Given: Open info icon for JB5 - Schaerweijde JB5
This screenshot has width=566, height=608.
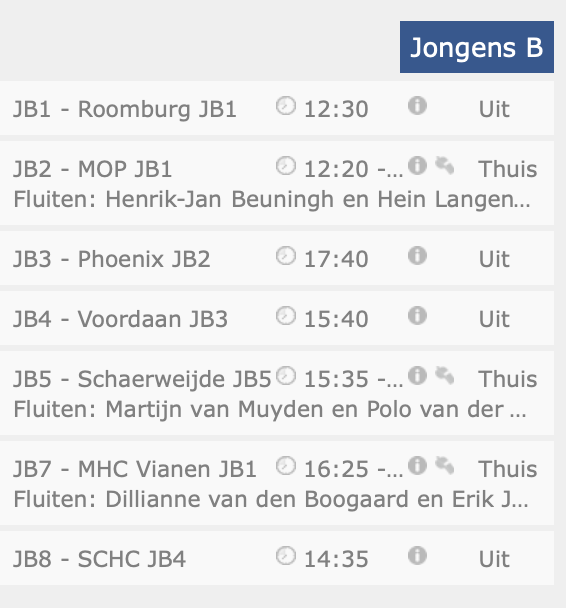Looking at the screenshot, I should coord(417,376).
